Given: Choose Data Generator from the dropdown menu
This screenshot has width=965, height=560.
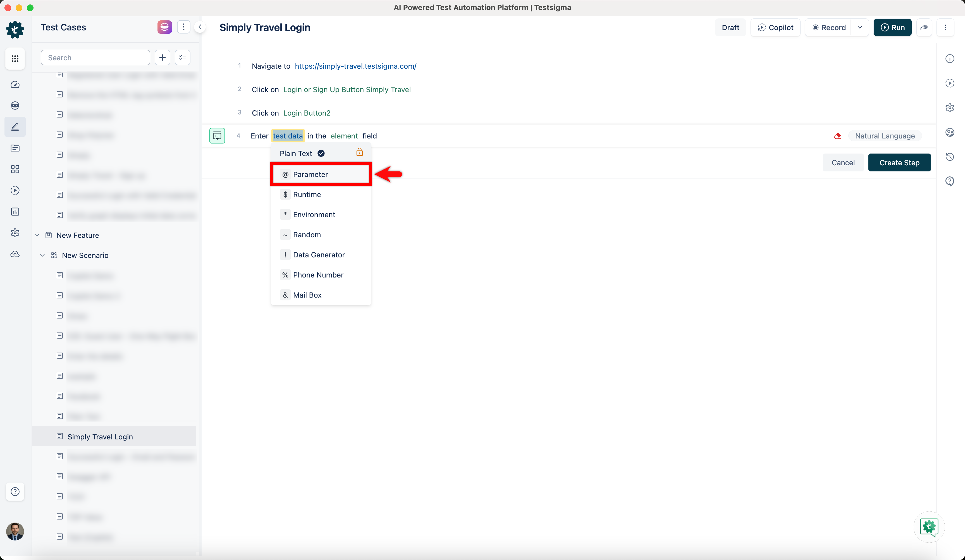Looking at the screenshot, I should tap(318, 255).
